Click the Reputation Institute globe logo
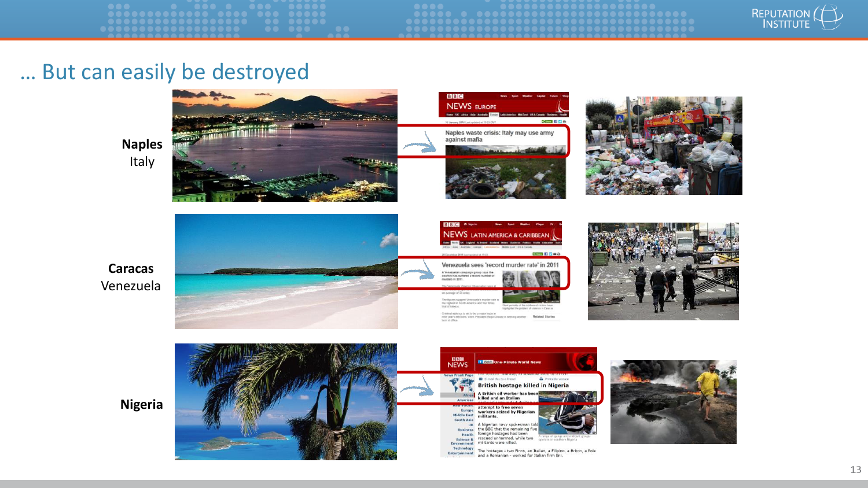The width and height of the screenshot is (868, 488). tap(828, 18)
